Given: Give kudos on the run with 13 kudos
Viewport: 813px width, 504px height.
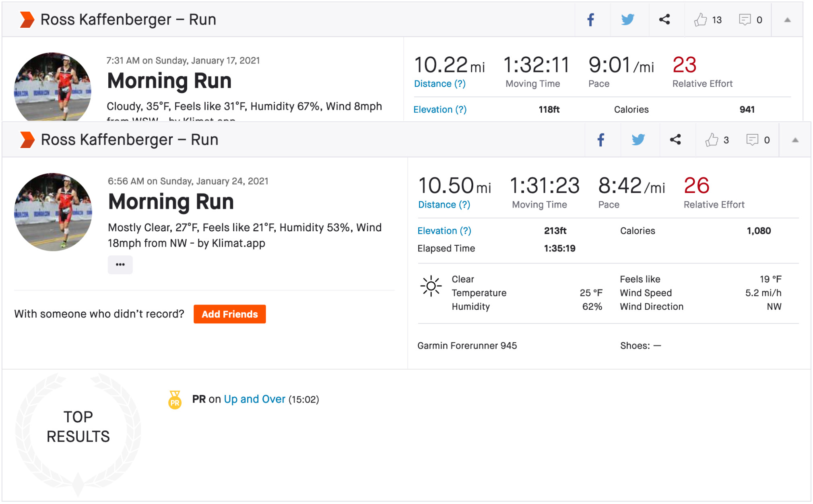Looking at the screenshot, I should pos(701,20).
